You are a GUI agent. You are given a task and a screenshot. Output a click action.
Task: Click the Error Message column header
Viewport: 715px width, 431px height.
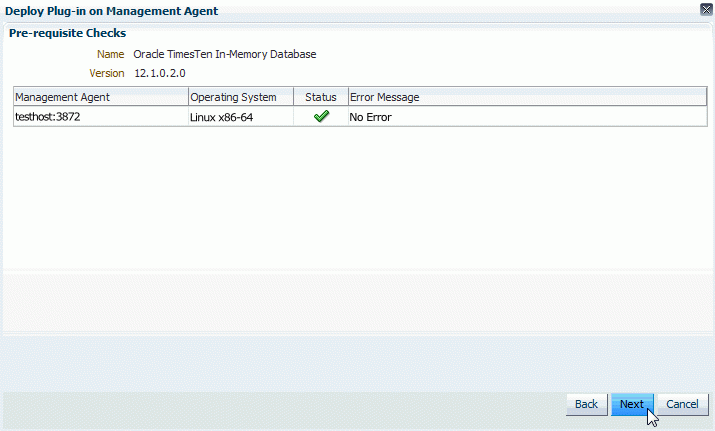(x=528, y=97)
